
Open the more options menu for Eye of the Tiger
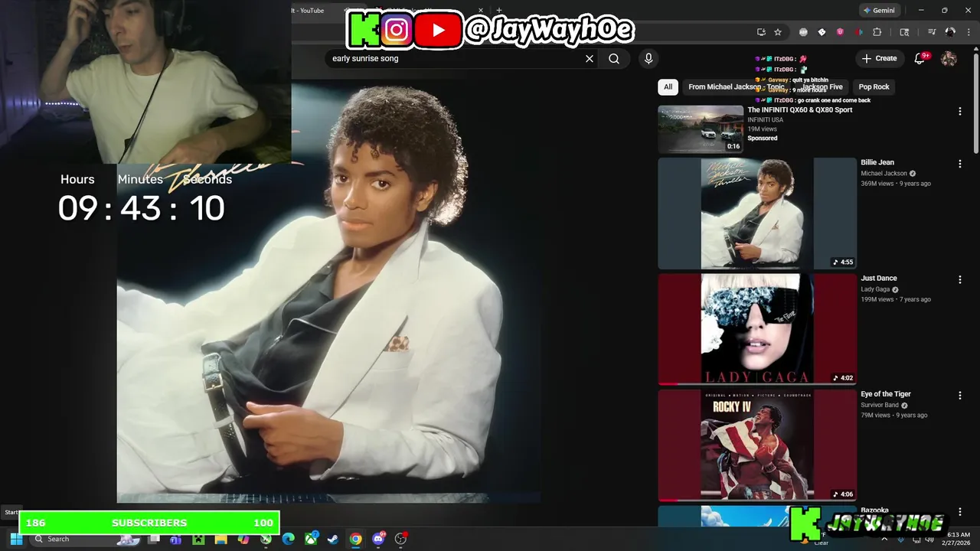[959, 396]
